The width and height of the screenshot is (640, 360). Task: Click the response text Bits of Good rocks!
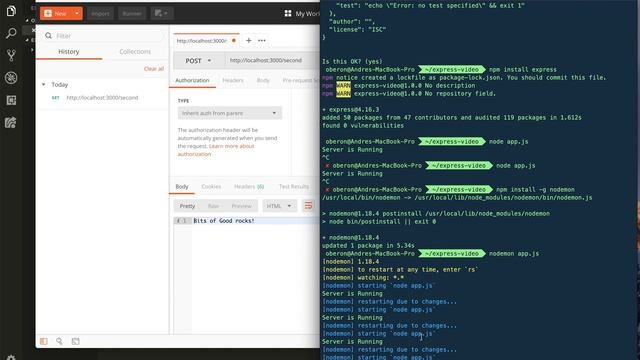[224, 221]
